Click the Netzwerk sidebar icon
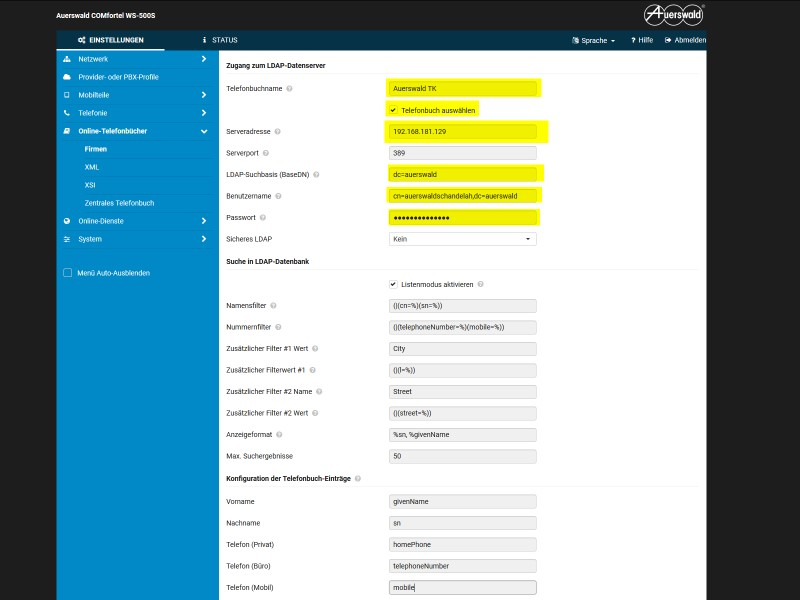The height and width of the screenshot is (600, 800). coord(67,60)
